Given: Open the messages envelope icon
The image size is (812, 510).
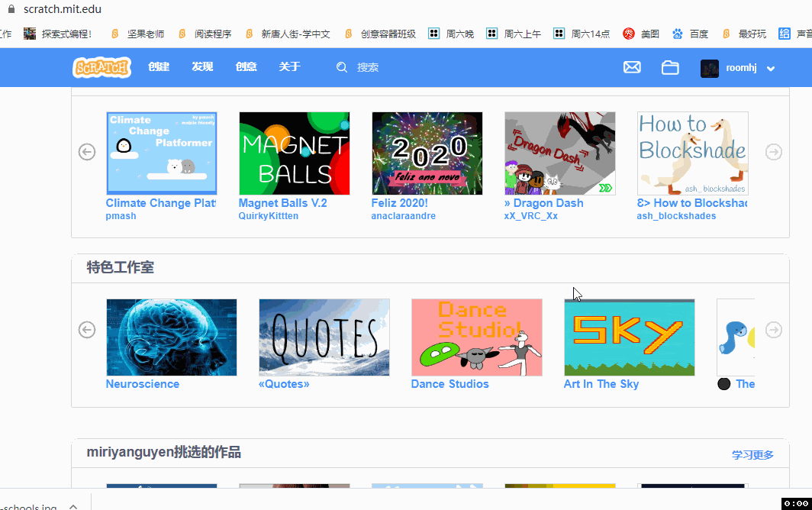Looking at the screenshot, I should (632, 67).
